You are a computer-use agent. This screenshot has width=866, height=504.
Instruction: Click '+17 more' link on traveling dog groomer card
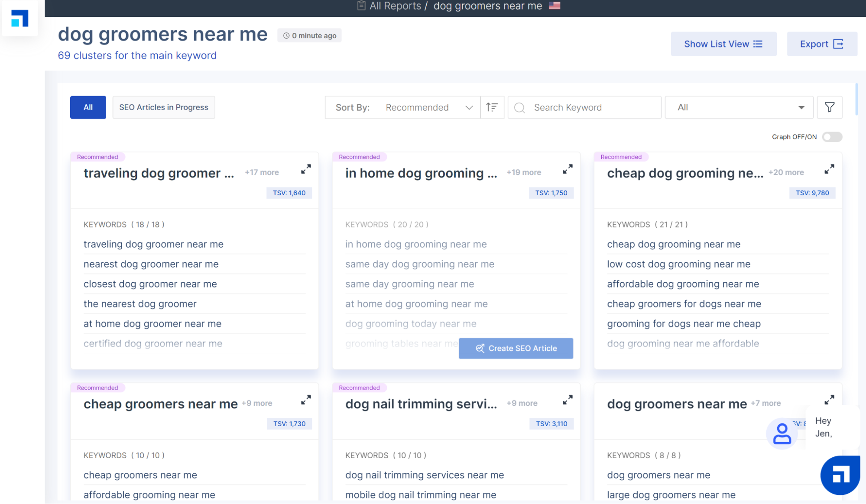[262, 172]
